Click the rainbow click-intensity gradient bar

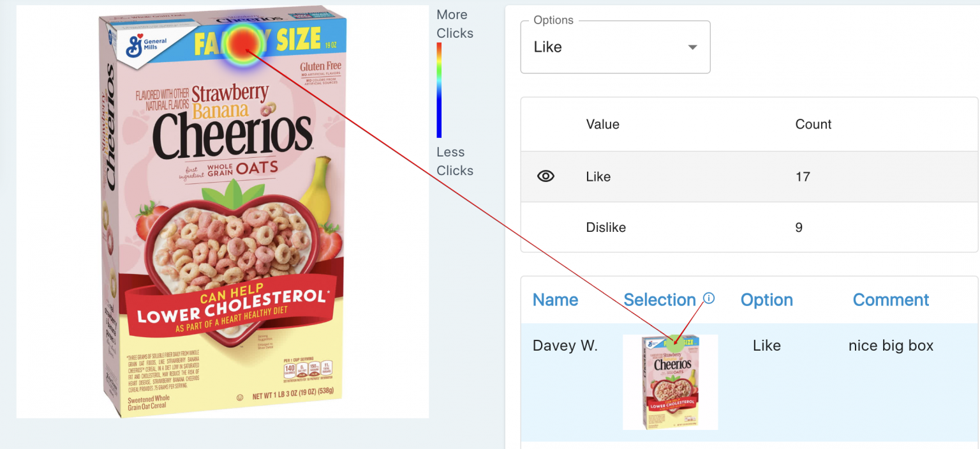click(439, 89)
